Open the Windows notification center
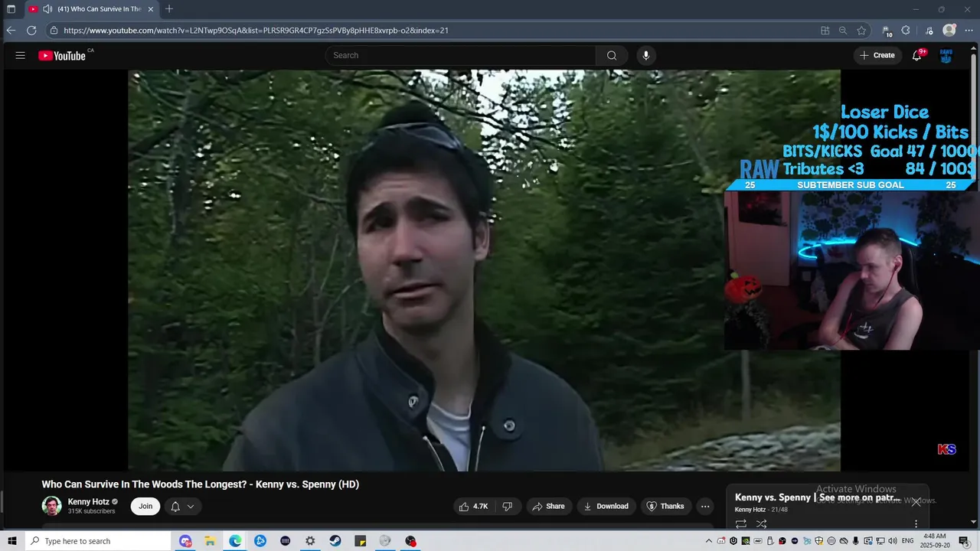980x551 pixels. pyautogui.click(x=964, y=541)
